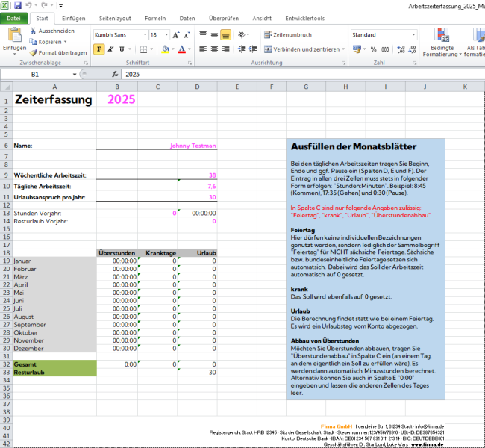Click the Einfügen paste clipboard icon
This screenshot has height=448, width=485.
(14, 34)
